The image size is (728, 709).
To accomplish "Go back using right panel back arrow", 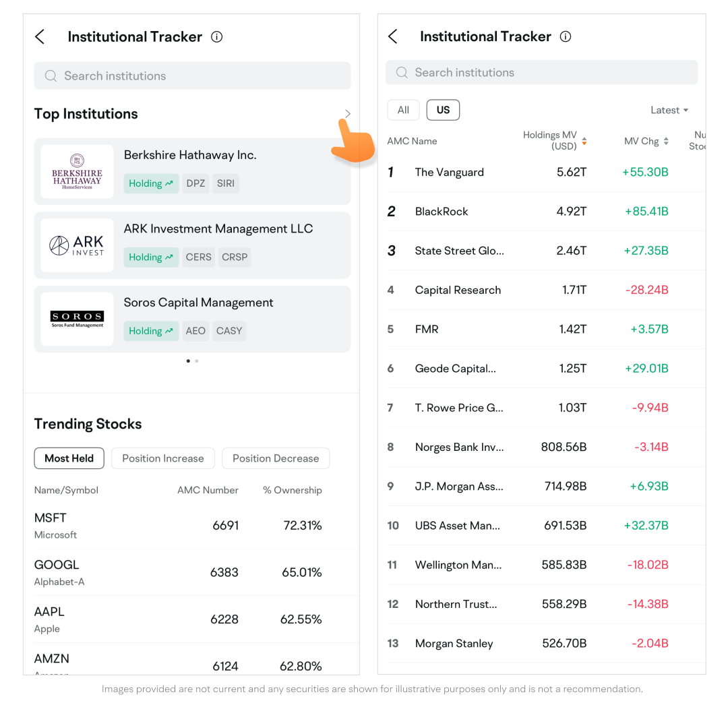I will pos(393,36).
